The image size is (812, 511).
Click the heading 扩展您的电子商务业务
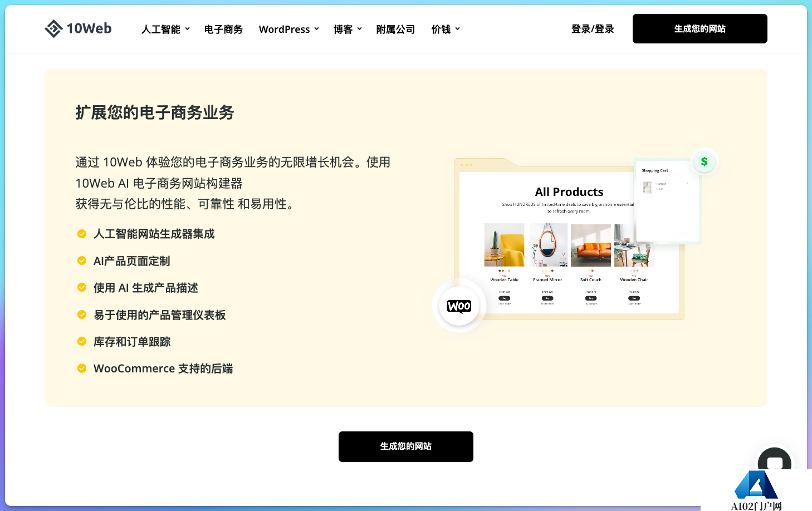point(155,112)
